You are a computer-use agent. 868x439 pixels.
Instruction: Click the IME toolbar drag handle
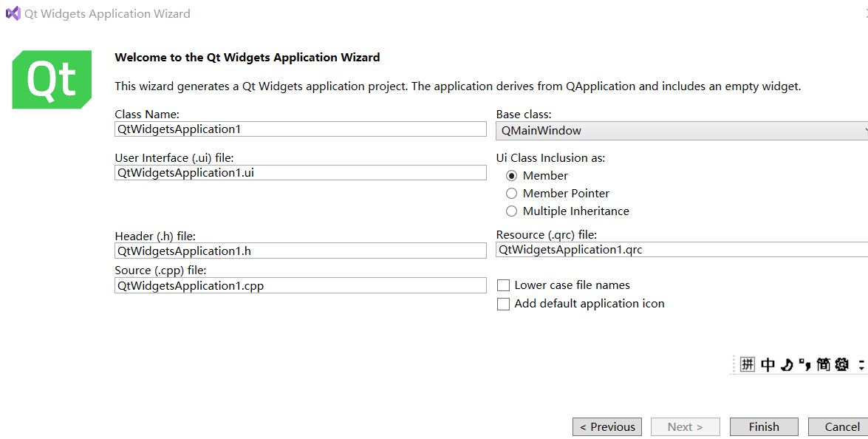[735, 364]
